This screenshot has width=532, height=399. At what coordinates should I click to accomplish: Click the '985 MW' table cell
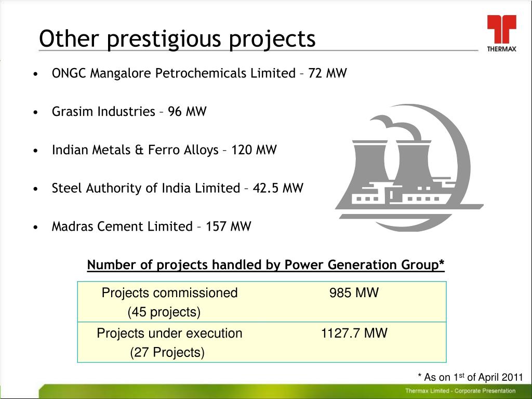[x=354, y=302]
